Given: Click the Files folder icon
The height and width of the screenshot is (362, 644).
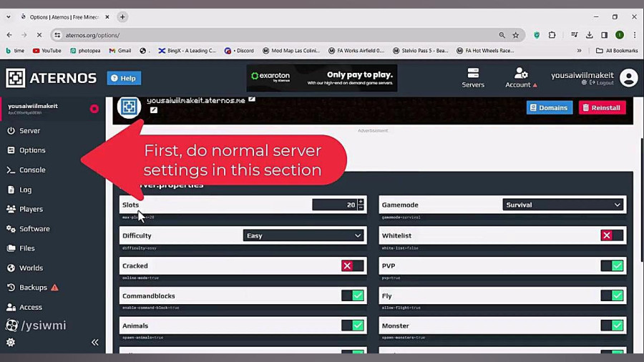Looking at the screenshot, I should coord(11,248).
